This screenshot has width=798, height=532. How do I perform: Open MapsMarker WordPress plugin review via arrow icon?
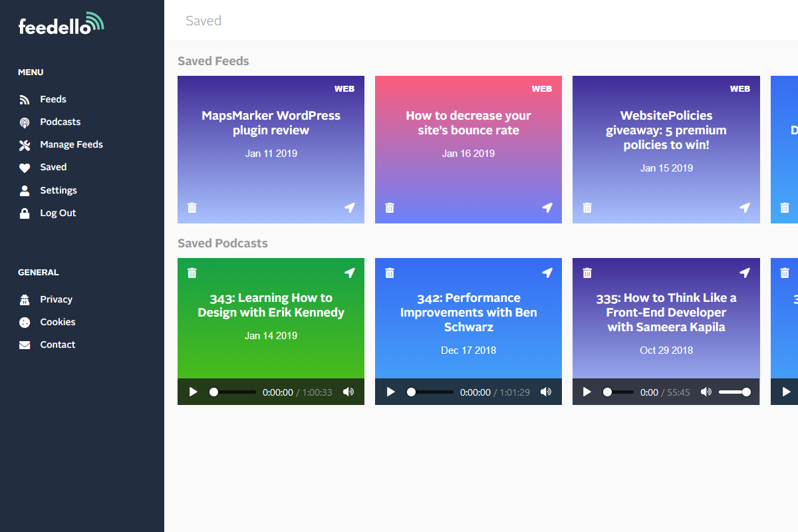(350, 207)
